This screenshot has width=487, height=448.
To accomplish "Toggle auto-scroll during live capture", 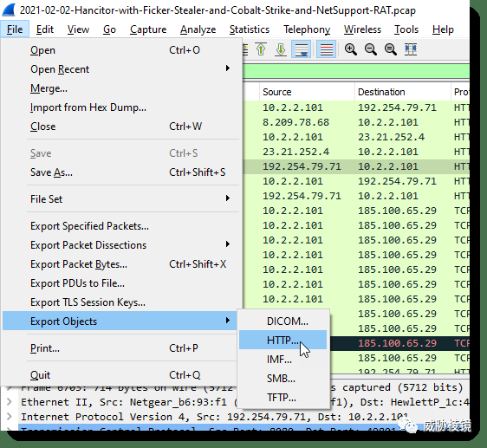I will [302, 49].
